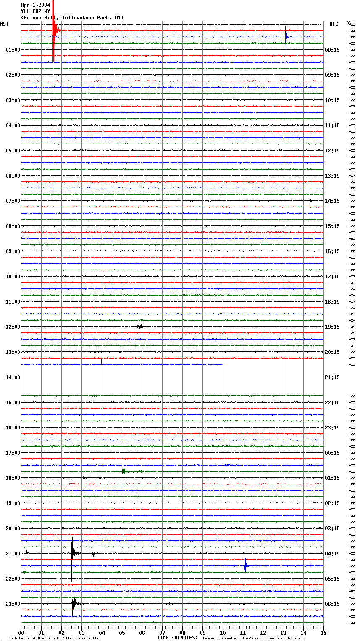Viewport: 357px width, 644px height.
Task: Select the station code YHH EHZ WY
Action: 36,11
